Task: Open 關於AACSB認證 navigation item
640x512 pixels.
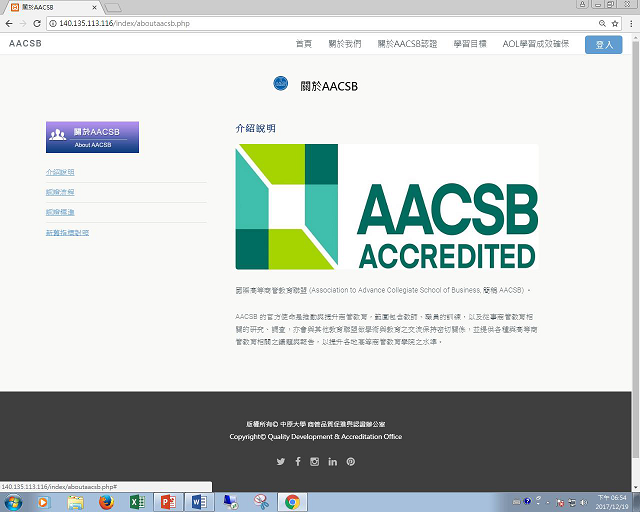Action: click(407, 44)
